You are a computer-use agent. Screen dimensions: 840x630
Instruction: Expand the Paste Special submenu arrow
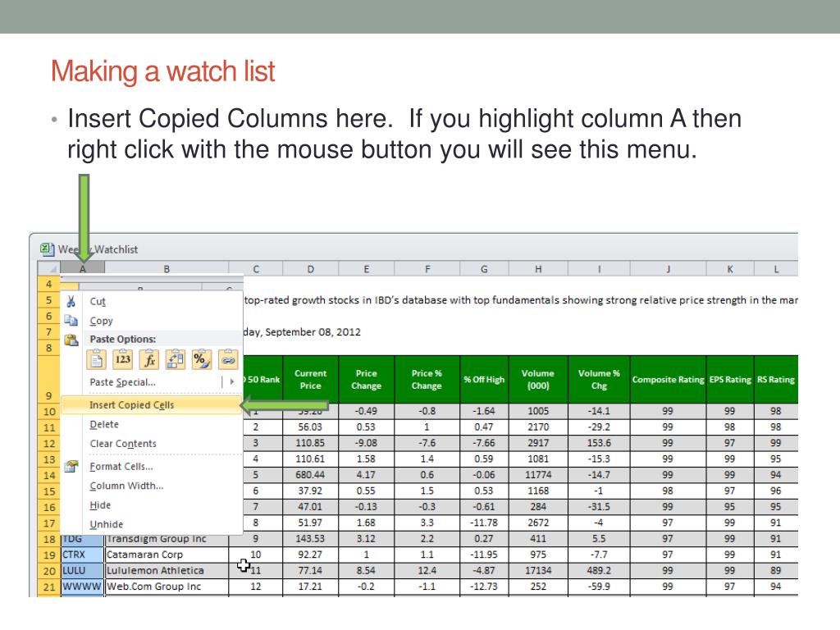[x=232, y=382]
